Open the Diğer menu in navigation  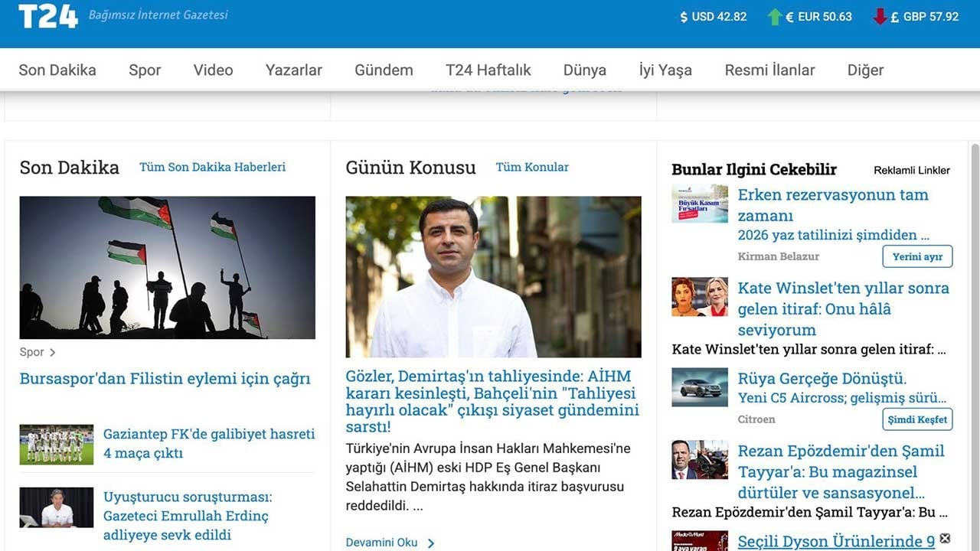pyautogui.click(x=865, y=70)
